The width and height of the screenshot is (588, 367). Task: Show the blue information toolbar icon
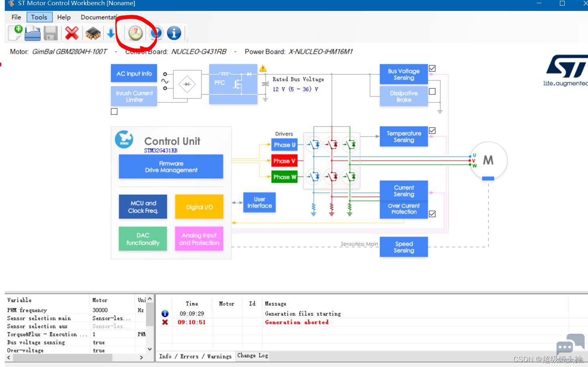174,33
